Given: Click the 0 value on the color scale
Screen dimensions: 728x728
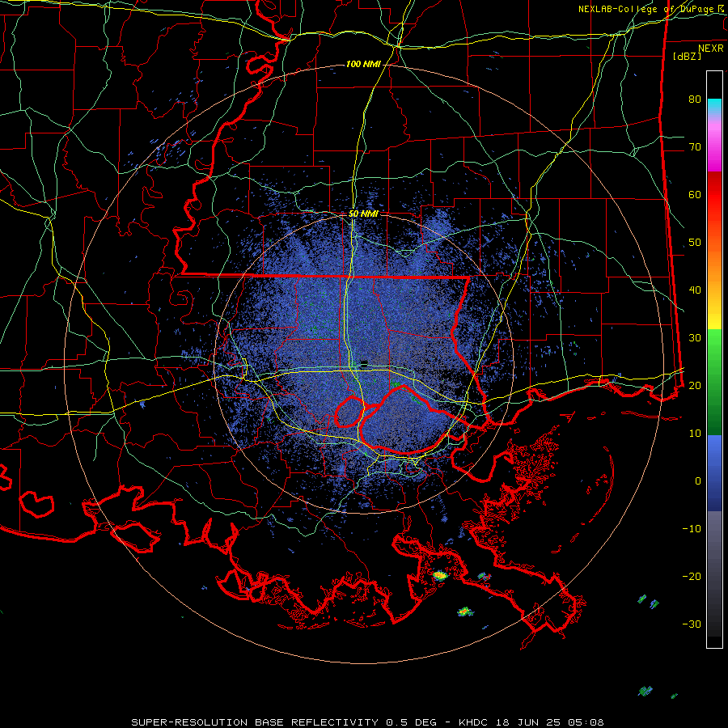Looking at the screenshot, I should click(698, 481).
